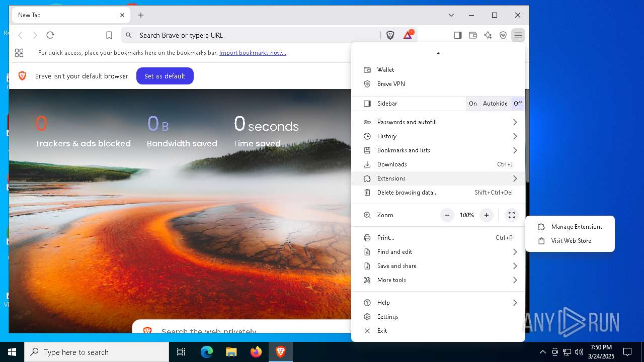Choose Exit to quit Brave
Image resolution: width=644 pixels, height=362 pixels.
tap(438, 331)
